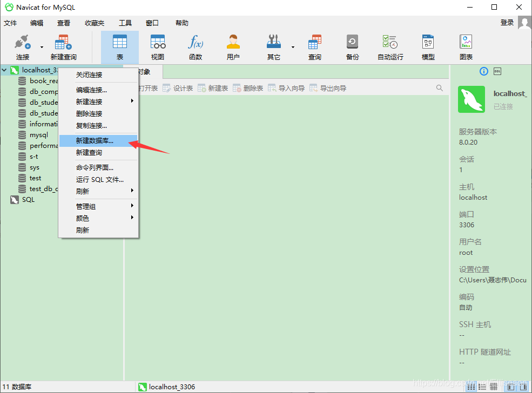
Task: Open the 连接 dropdown arrow
Action: [x=41, y=47]
